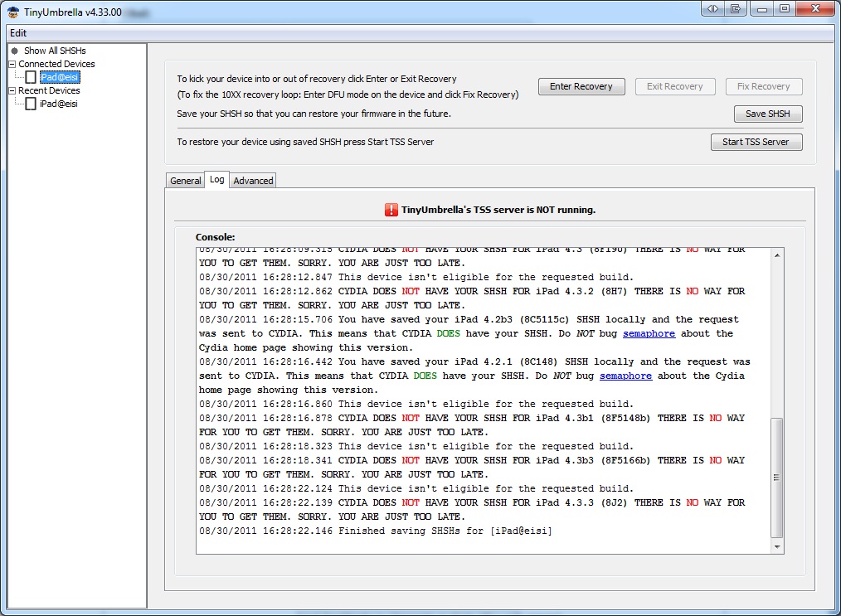The height and width of the screenshot is (616, 841).
Task: Click "TinyUmbrella's TSS server is NOT running." text
Action: (498, 210)
